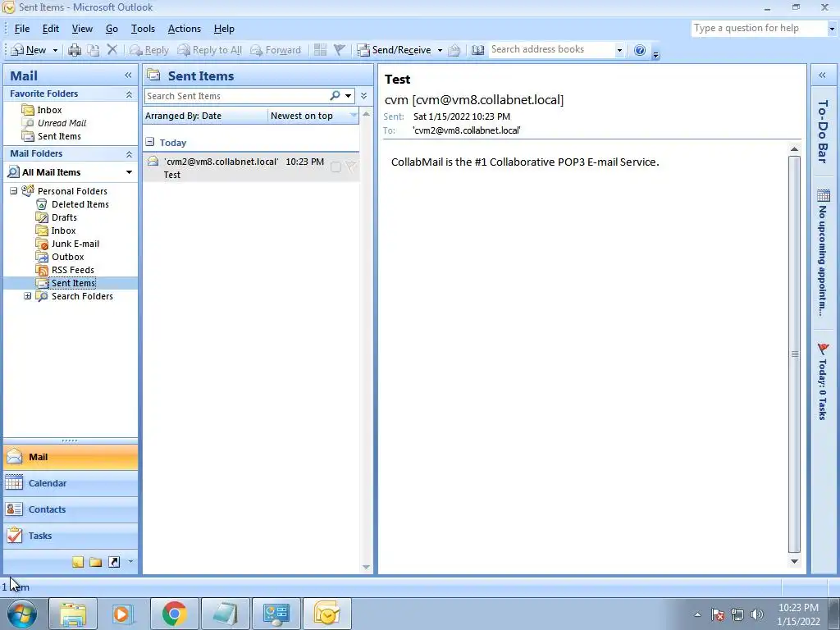This screenshot has width=840, height=630.
Task: Switch to the Tasks pane
Action: (71, 536)
